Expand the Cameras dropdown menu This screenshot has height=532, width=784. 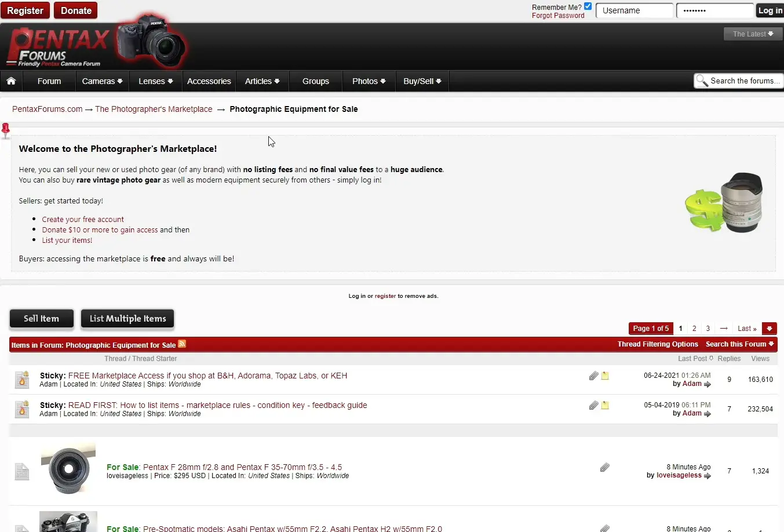click(x=102, y=81)
